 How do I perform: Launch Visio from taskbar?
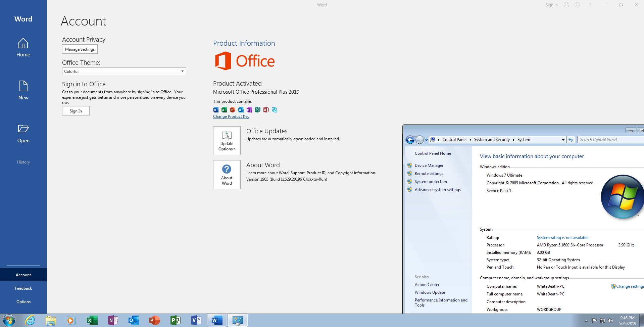click(196, 320)
